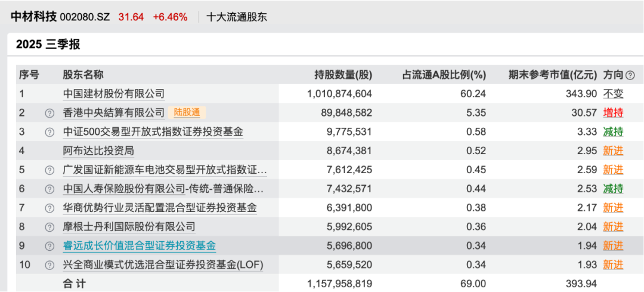
Task: Click help icon beside 香港中央結算有限公司
Action: (x=49, y=113)
